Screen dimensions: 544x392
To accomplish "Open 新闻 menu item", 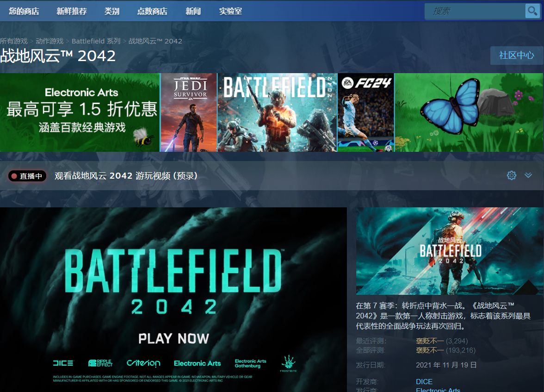I will pyautogui.click(x=193, y=11).
